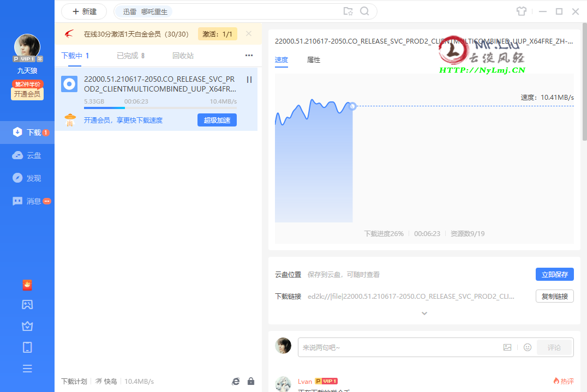Click the 超级加速 button
Screen dimensions: 587x392
pyautogui.click(x=217, y=120)
